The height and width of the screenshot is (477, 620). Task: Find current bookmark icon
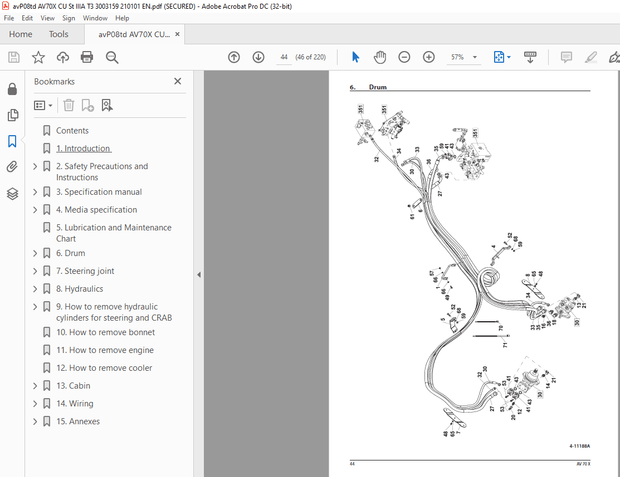107,105
